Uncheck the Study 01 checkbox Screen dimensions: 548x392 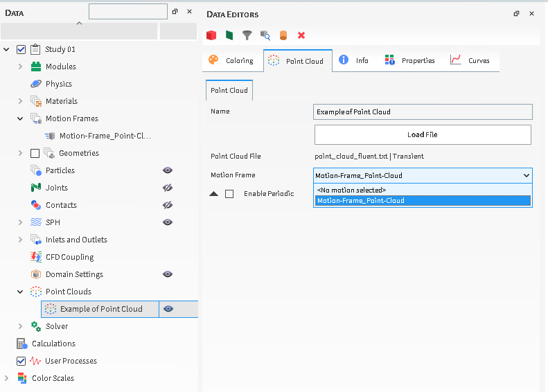point(21,49)
